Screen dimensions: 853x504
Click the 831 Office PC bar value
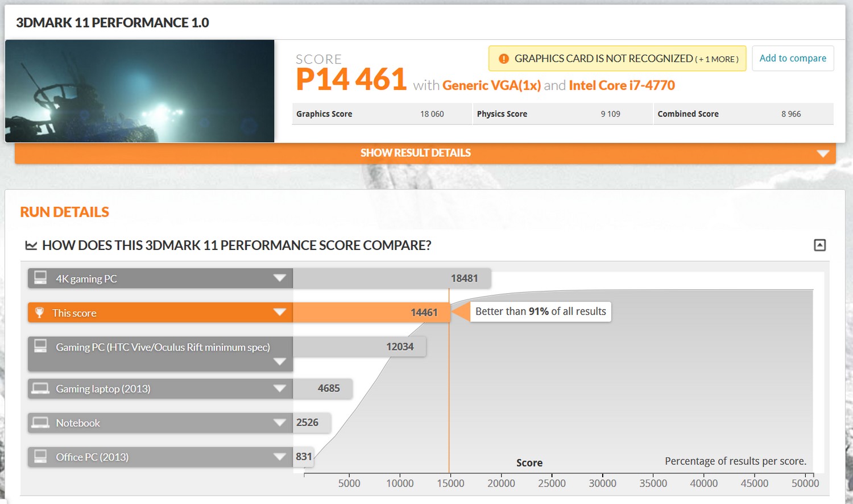coord(304,457)
